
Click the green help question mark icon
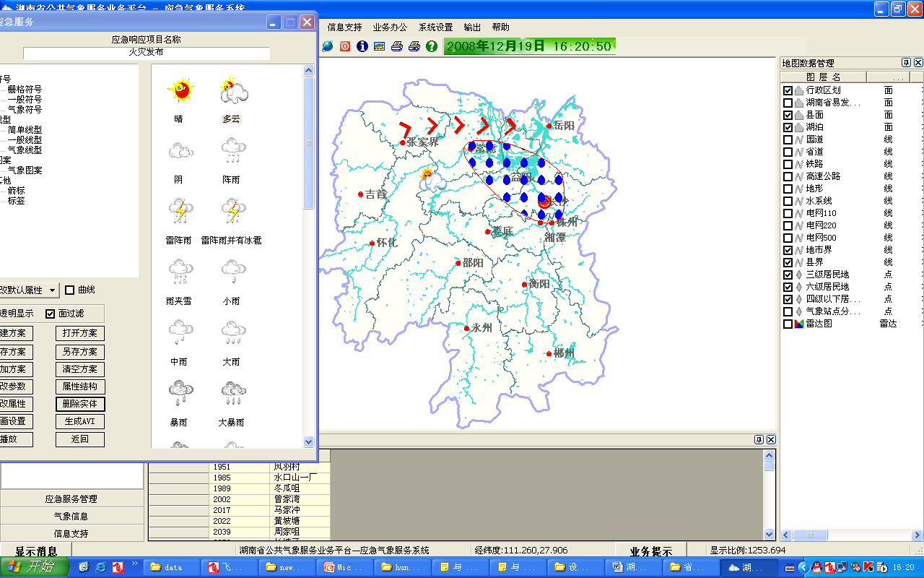click(x=432, y=46)
